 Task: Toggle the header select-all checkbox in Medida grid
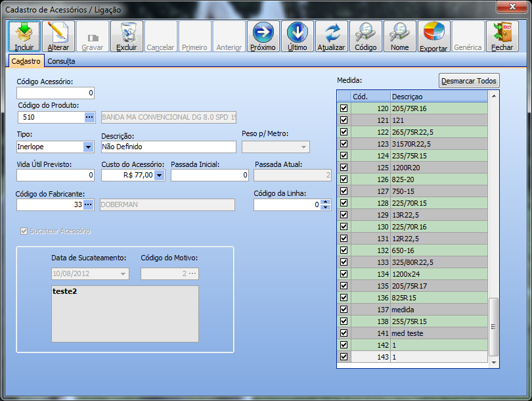[x=344, y=96]
